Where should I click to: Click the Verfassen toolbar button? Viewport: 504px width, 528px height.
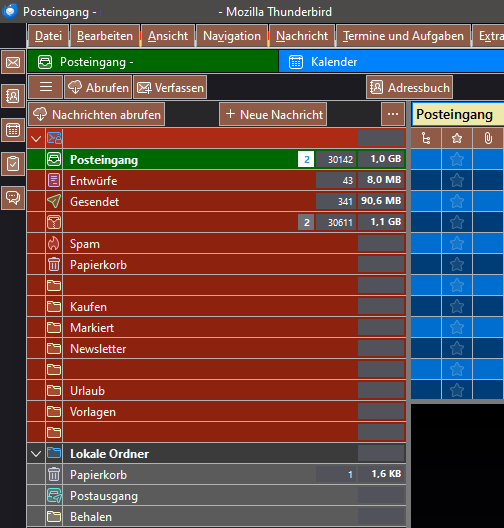pyautogui.click(x=170, y=87)
